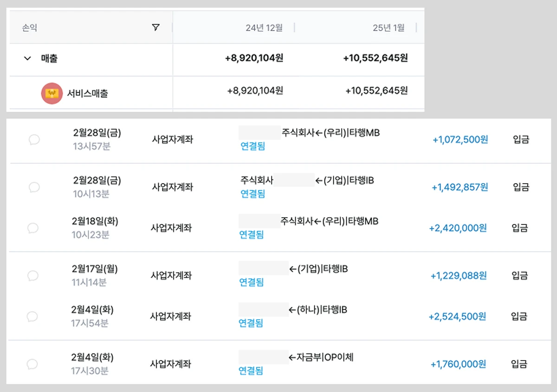Collapse the 매출 row chevron
This screenshot has width=557, height=392.
tap(27, 58)
